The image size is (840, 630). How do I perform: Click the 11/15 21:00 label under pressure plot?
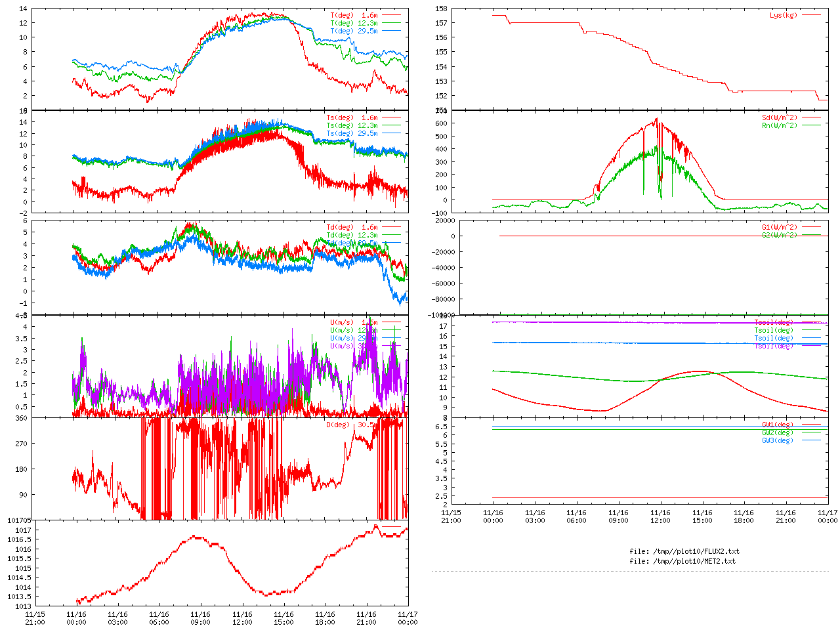tap(35, 618)
